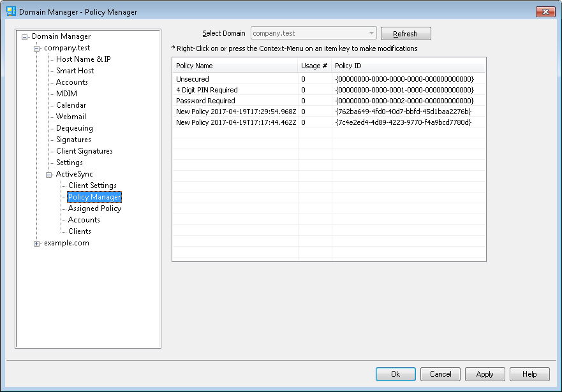Image resolution: width=562 pixels, height=392 pixels.
Task: Click the Cancel button
Action: pyautogui.click(x=440, y=374)
